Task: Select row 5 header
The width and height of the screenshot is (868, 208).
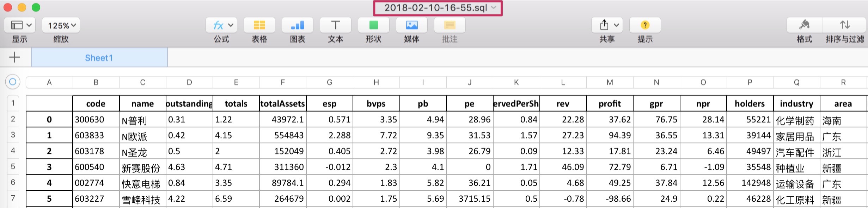Action: click(13, 166)
